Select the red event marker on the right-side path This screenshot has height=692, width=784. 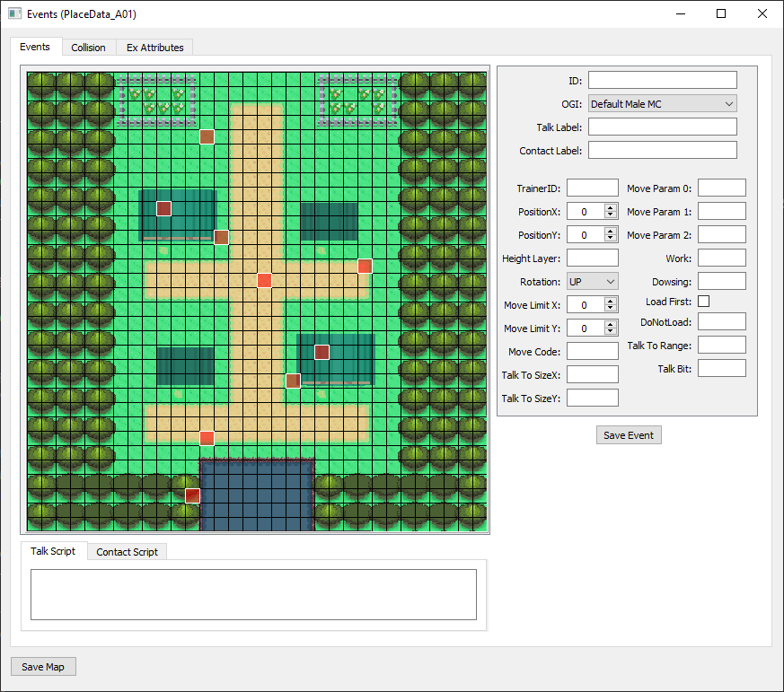tap(364, 266)
